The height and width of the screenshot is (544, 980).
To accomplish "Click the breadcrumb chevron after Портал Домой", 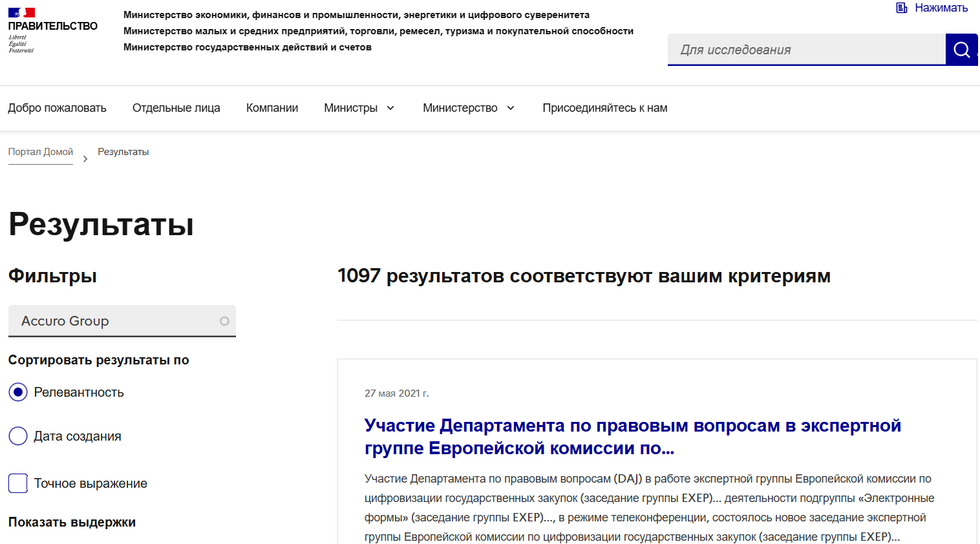I will [85, 157].
